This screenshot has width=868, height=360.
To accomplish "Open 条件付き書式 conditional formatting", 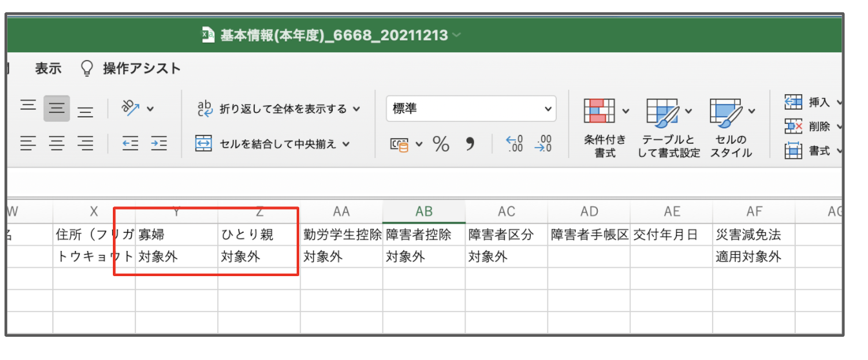I will [x=606, y=126].
